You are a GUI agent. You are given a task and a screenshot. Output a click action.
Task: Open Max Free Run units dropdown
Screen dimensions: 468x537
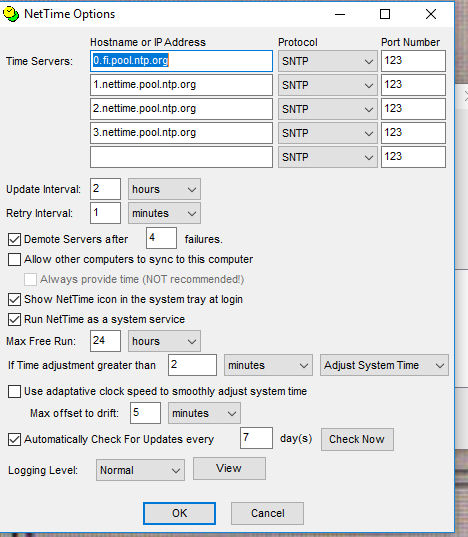point(164,341)
